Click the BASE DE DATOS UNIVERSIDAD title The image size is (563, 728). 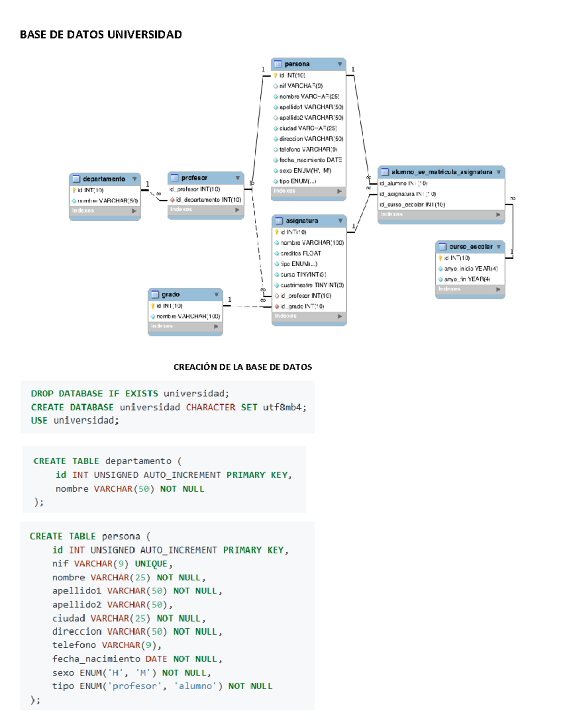(101, 35)
